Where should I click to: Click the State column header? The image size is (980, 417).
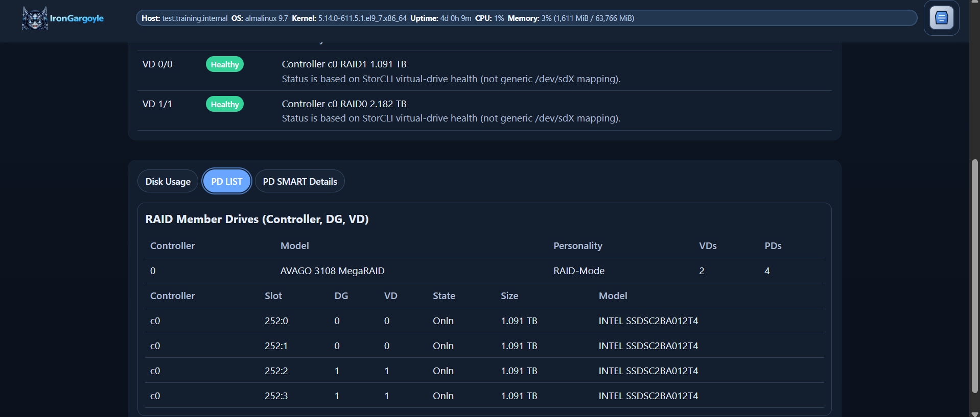(444, 296)
